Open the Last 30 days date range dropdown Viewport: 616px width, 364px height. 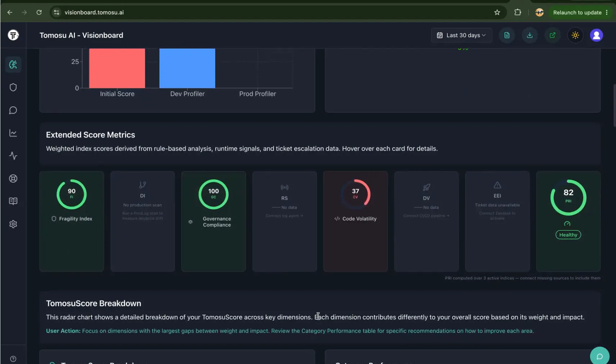pos(462,35)
